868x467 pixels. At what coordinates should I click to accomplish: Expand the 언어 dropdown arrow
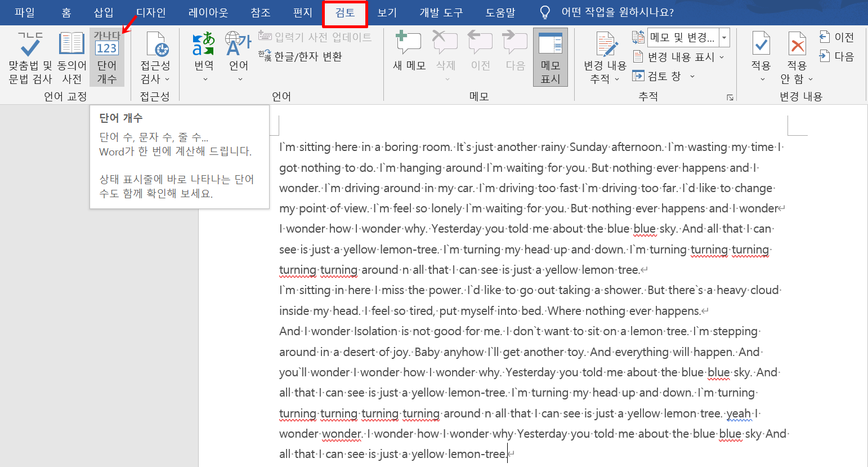pyautogui.click(x=240, y=79)
